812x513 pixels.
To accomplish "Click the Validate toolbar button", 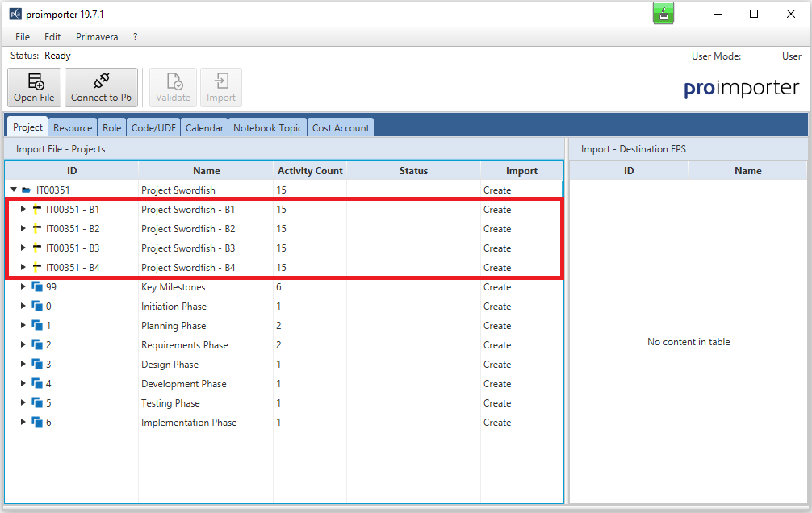I will coord(173,87).
